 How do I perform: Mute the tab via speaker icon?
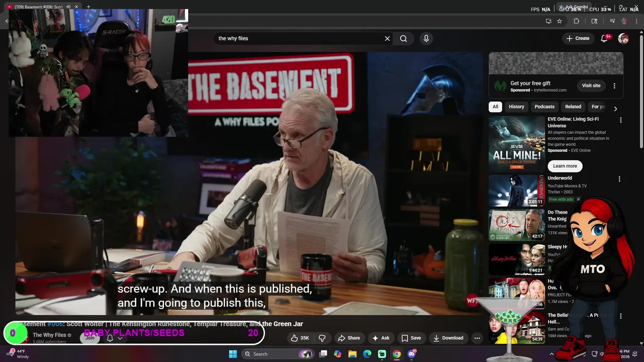pyautogui.click(x=68, y=7)
